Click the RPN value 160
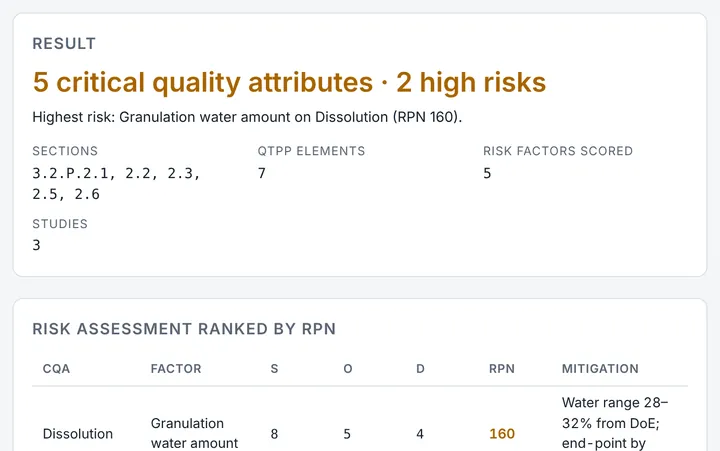This screenshot has width=720, height=451. click(x=502, y=434)
